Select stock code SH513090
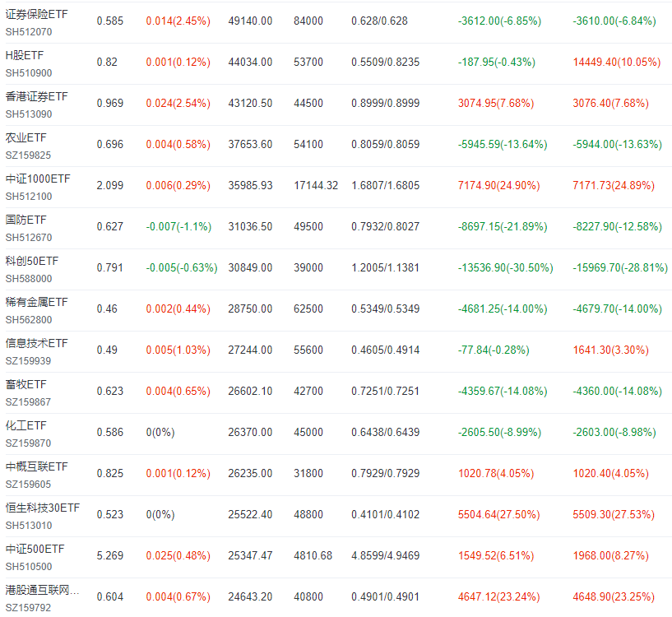This screenshot has width=672, height=617. click(x=29, y=114)
